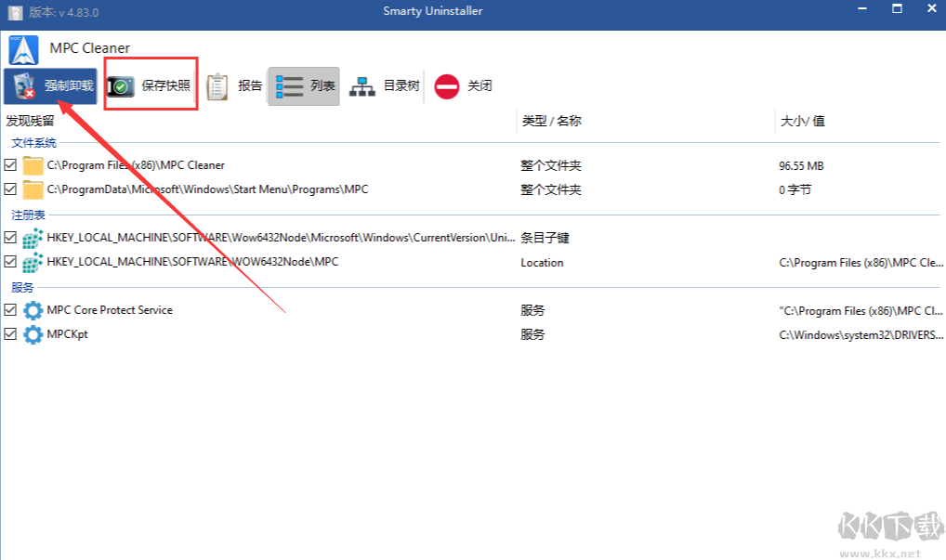This screenshot has height=560, width=946.
Task: Collapse the 服务 (Services) section
Action: coord(21,287)
